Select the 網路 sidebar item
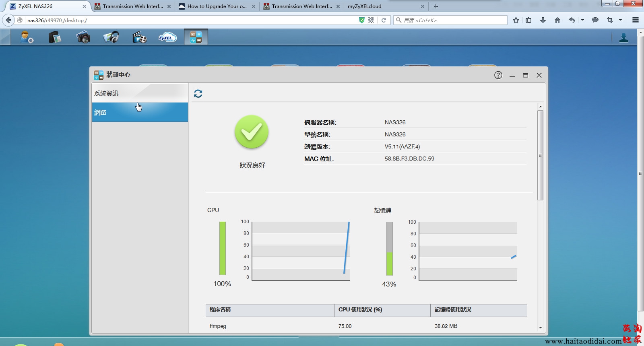This screenshot has height=346, width=644. tap(140, 113)
